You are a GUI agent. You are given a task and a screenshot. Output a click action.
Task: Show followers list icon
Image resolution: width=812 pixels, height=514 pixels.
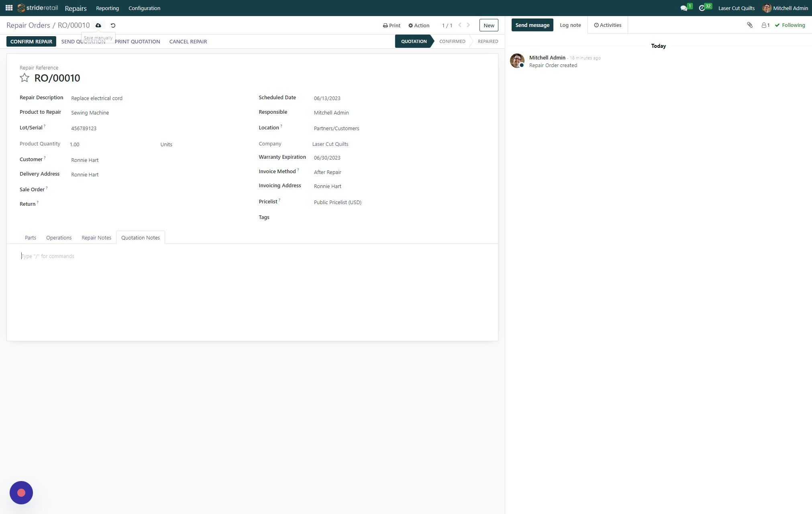[765, 25]
